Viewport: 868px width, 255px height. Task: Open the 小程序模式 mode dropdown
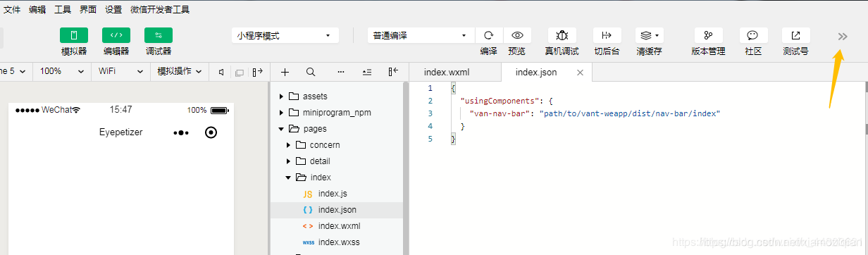285,35
